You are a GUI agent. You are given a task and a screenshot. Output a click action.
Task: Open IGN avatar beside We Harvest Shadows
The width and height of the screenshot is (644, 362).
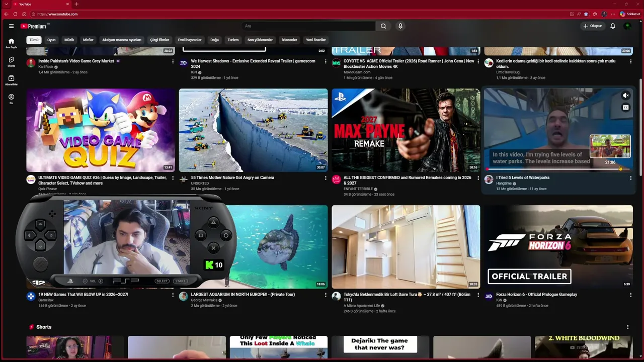tap(183, 63)
